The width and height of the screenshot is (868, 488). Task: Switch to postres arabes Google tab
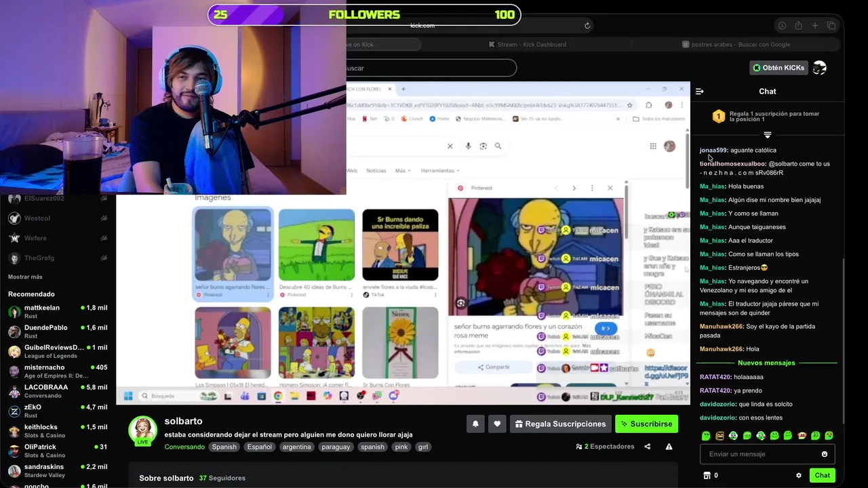point(736,45)
